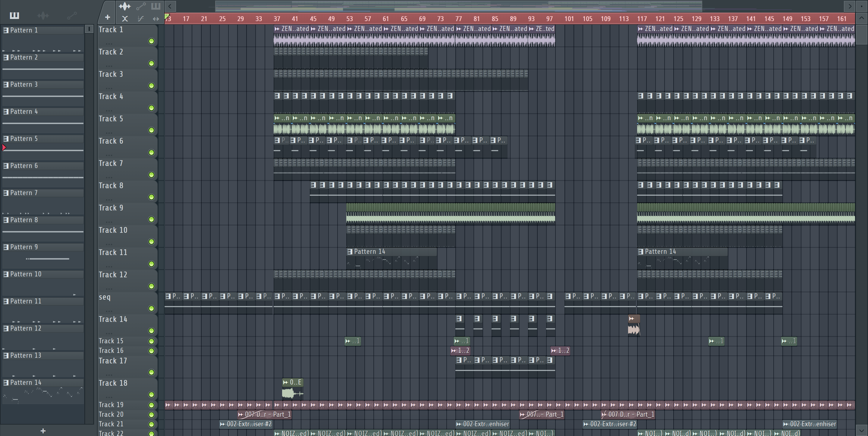Select the Track 6 header
The width and height of the screenshot is (868, 436).
click(x=127, y=147)
